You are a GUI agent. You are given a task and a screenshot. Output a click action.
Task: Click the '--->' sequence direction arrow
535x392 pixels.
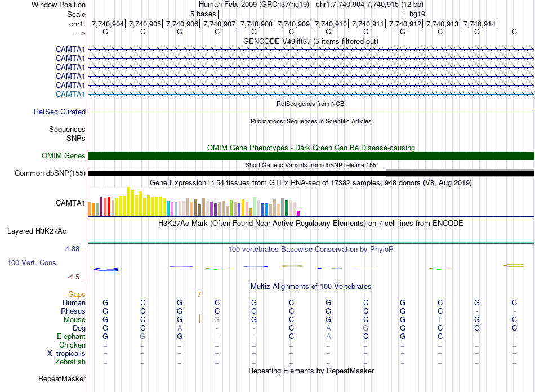click(x=80, y=33)
